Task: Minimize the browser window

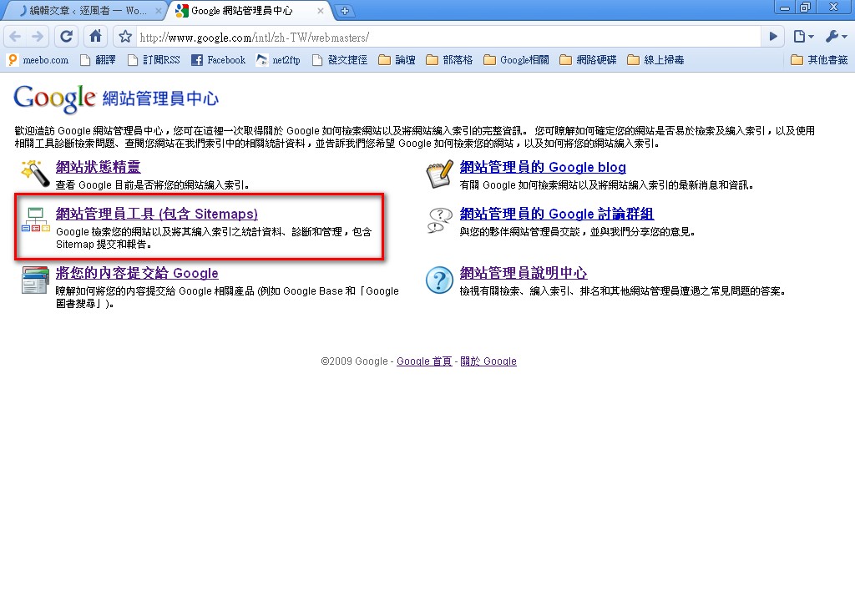Action: tap(785, 7)
